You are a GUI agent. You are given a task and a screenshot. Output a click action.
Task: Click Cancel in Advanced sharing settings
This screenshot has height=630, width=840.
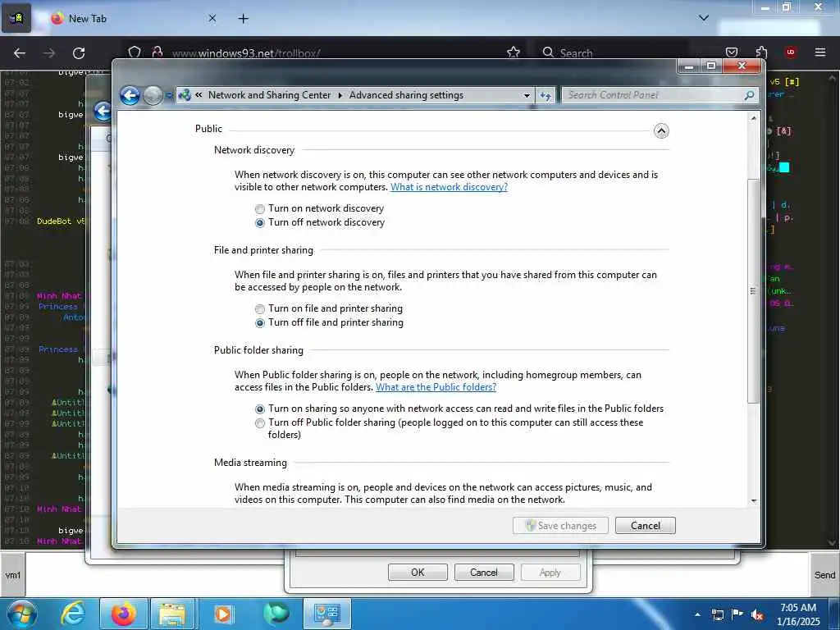pyautogui.click(x=645, y=526)
